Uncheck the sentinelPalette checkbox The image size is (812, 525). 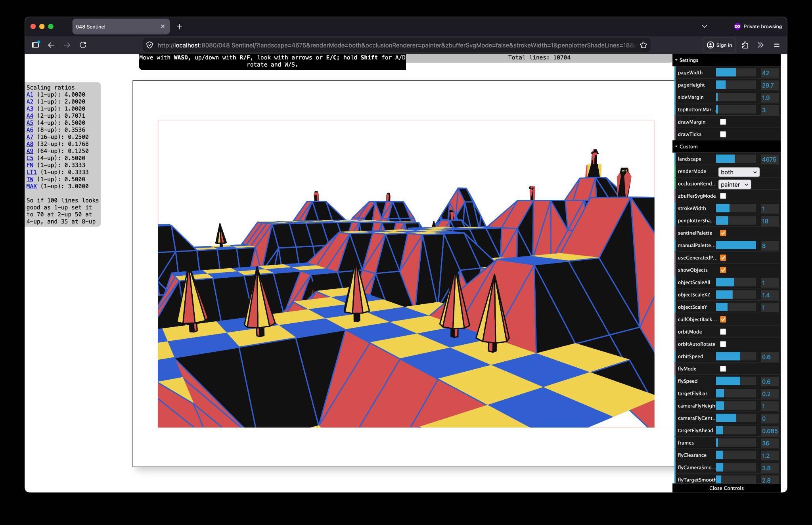723,233
